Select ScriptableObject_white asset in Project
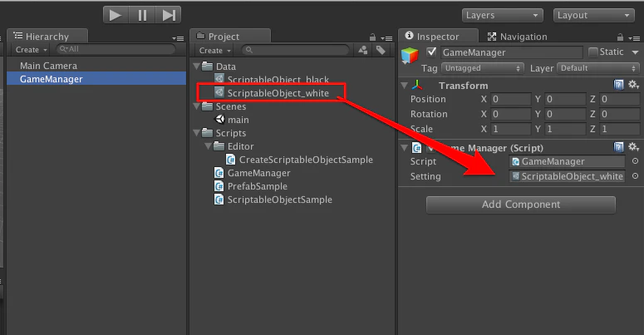The width and height of the screenshot is (644, 335). tap(272, 93)
